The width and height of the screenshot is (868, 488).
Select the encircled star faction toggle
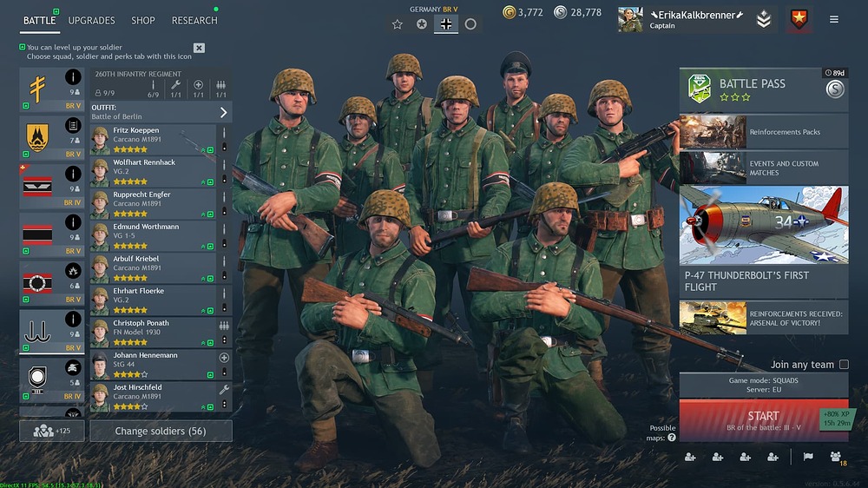tap(421, 23)
